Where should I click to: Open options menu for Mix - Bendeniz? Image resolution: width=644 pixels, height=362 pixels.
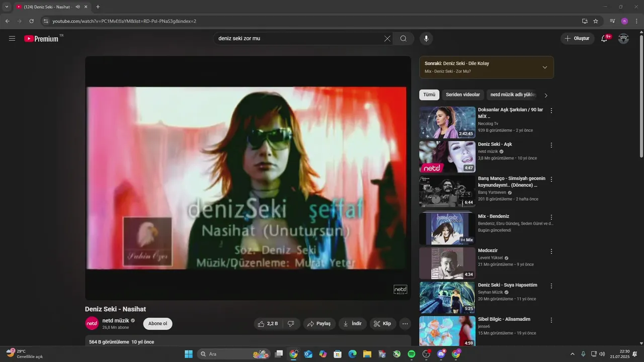tap(551, 217)
